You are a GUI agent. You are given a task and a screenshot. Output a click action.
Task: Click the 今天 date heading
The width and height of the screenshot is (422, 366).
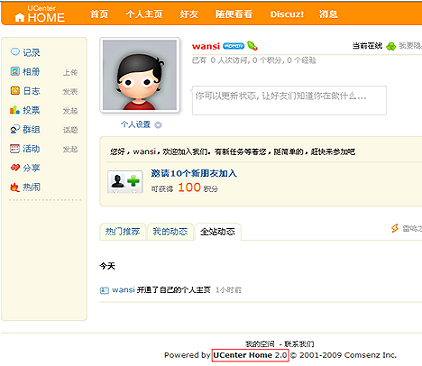107,266
